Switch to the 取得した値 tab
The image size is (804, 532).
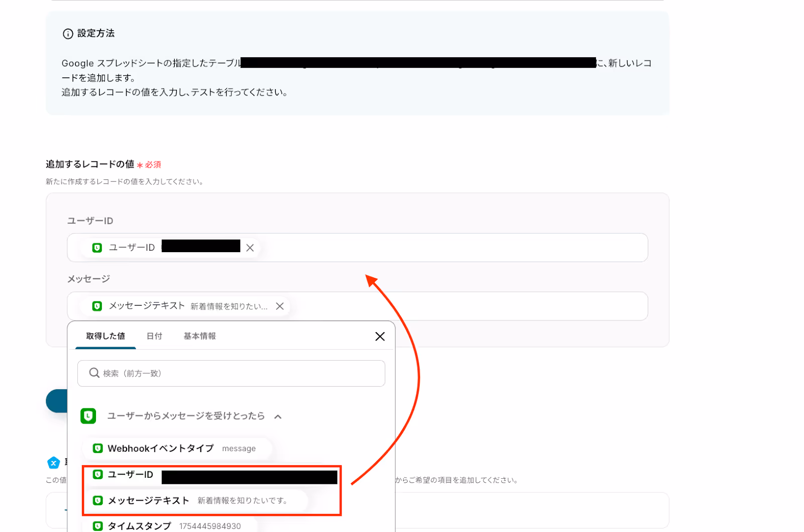[x=106, y=336]
